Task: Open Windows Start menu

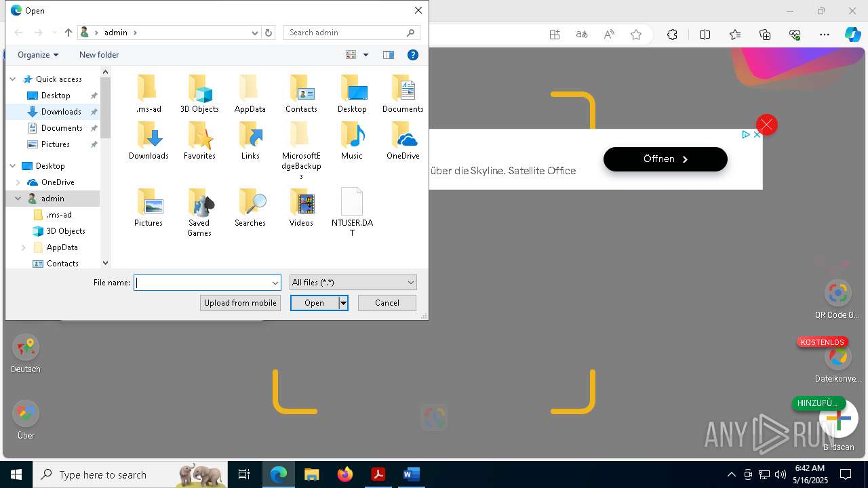Action: click(x=16, y=474)
